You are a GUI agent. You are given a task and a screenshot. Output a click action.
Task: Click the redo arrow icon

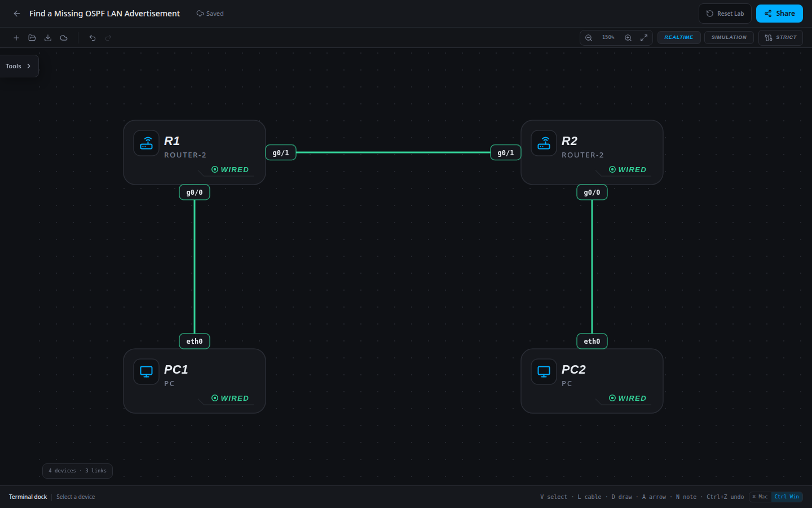tap(108, 38)
